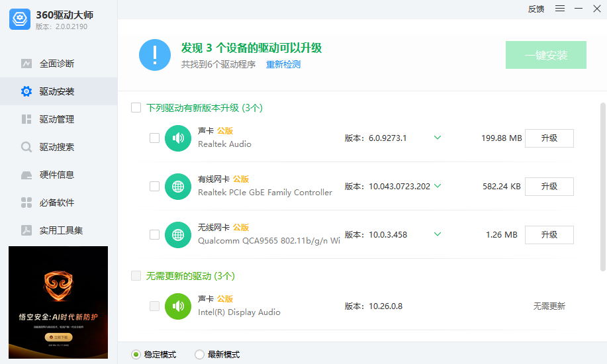Screen dimensions: 607x364
Task: Click the 公版 tag beside 无线网卡
Action: click(x=241, y=227)
